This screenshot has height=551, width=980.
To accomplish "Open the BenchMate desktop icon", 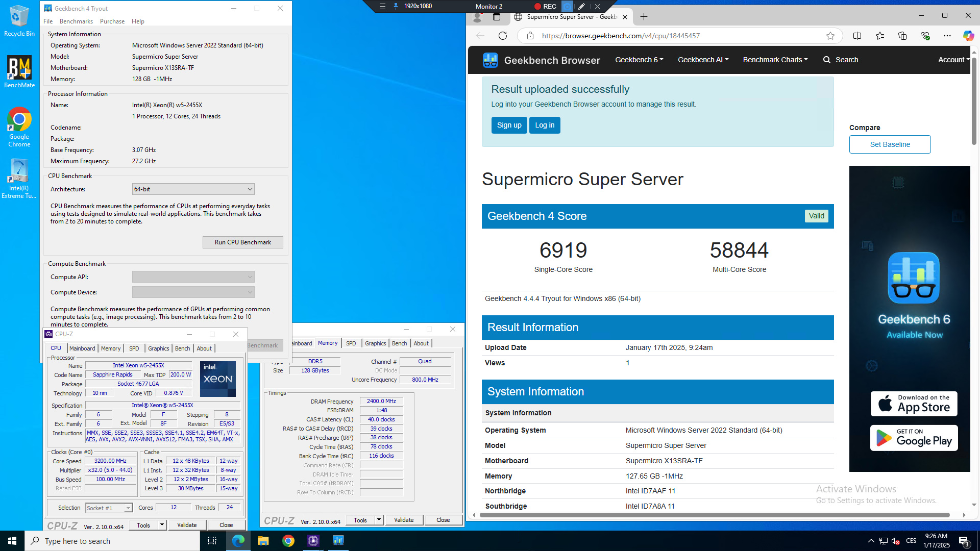I will point(19,71).
